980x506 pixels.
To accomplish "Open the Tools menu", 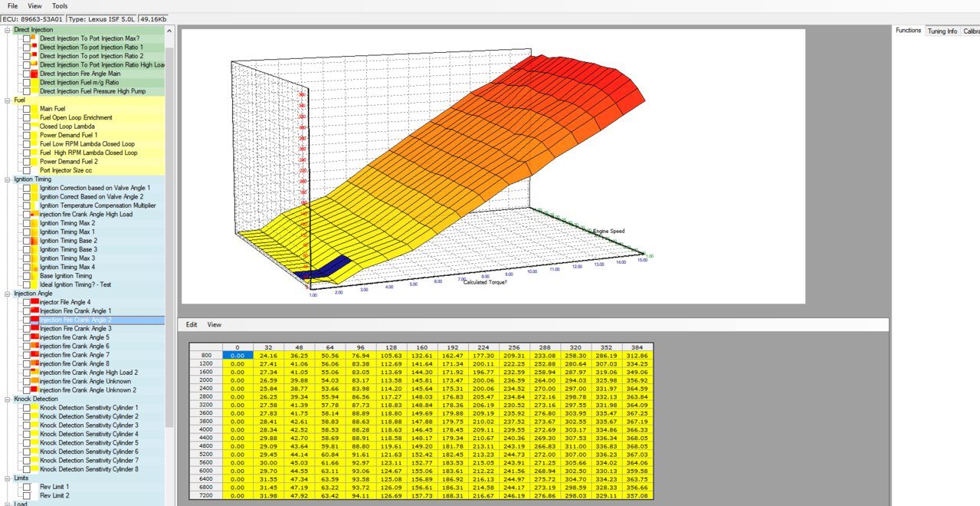I will coord(60,5).
